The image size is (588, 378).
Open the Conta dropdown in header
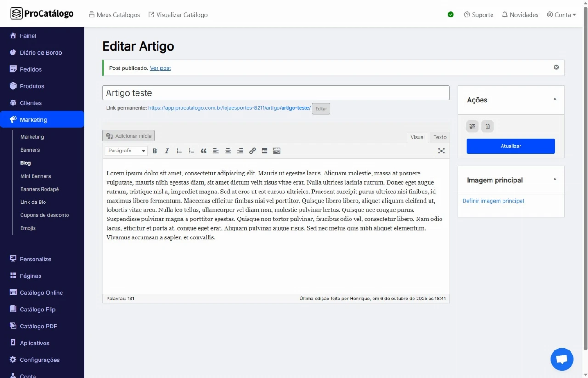coord(561,15)
